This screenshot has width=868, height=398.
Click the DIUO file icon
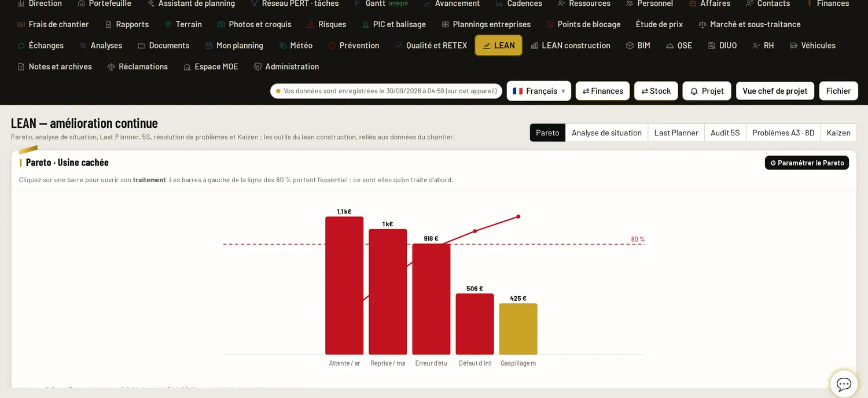[712, 46]
